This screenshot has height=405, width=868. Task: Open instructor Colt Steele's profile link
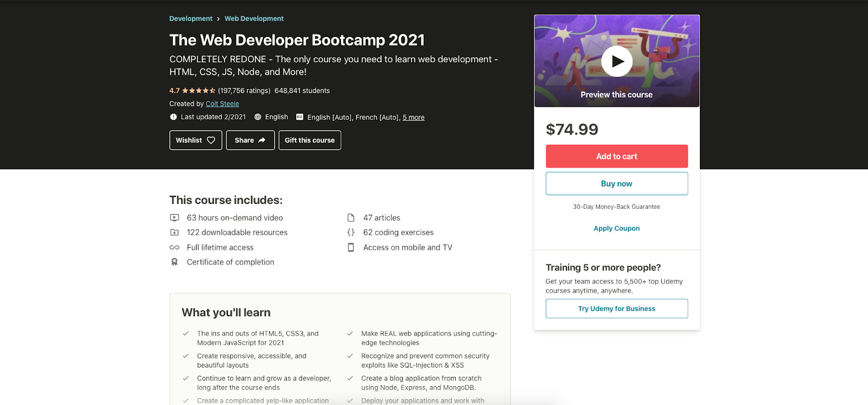(222, 104)
